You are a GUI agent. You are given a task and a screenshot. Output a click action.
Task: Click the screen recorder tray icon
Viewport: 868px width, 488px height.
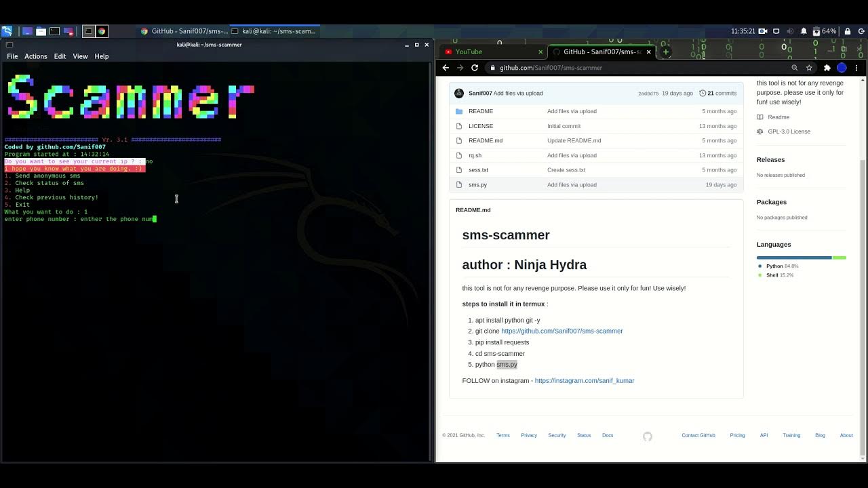(763, 31)
